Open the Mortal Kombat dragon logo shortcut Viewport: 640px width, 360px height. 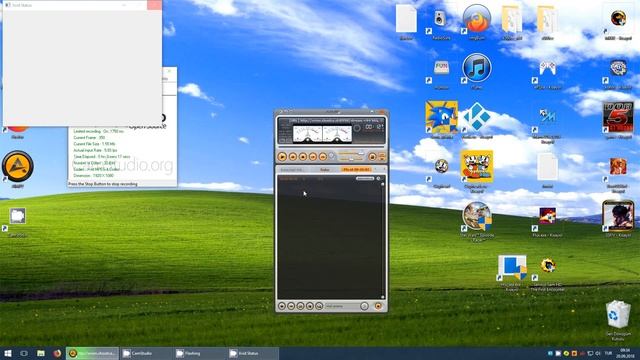618,18
